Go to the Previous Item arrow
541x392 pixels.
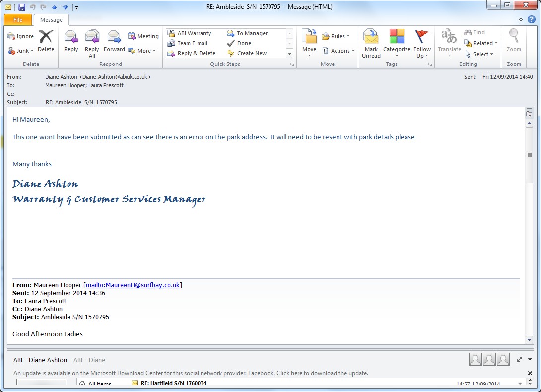pyautogui.click(x=54, y=7)
